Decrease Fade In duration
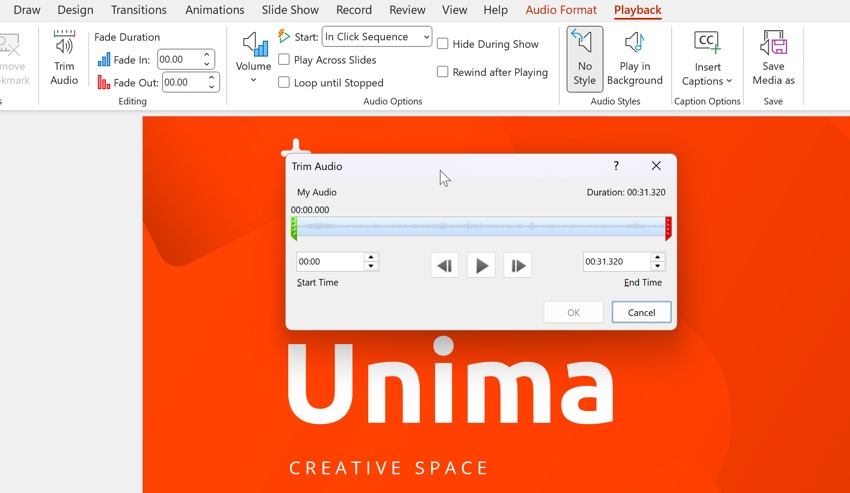This screenshot has height=493, width=850. [207, 64]
